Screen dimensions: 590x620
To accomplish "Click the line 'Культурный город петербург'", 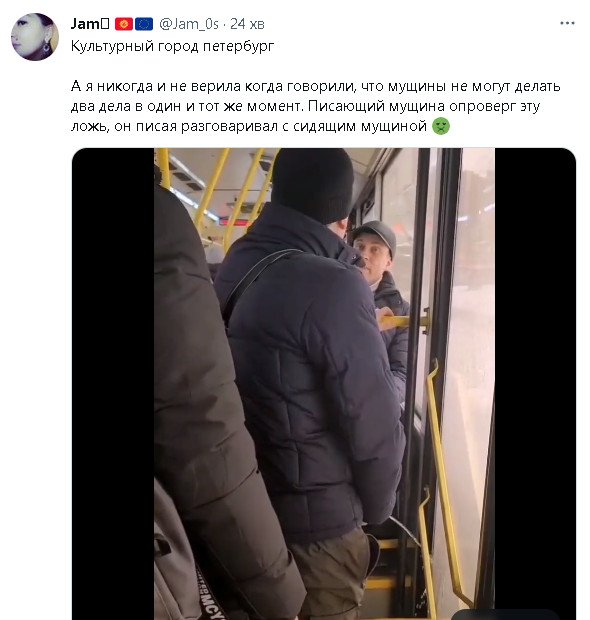I will (x=172, y=46).
